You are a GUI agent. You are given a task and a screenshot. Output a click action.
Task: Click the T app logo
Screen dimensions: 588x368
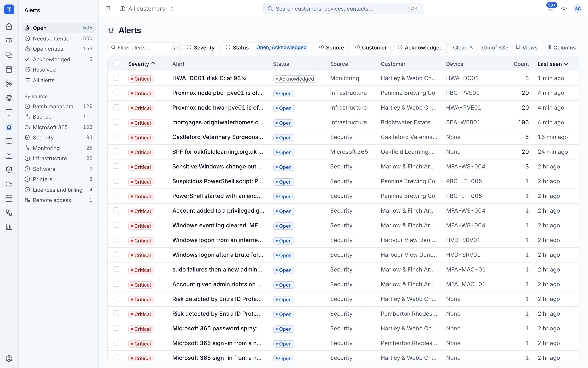coord(9,9)
